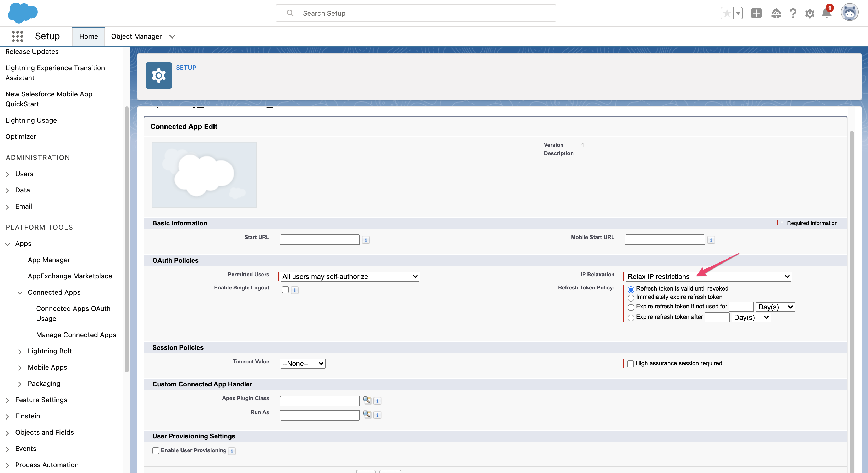Collapse the Connected Apps subsection
This screenshot has width=868, height=473.
(x=20, y=293)
